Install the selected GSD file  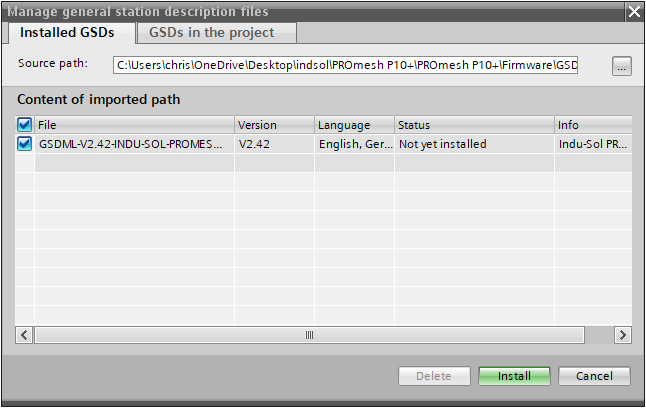coord(514,376)
